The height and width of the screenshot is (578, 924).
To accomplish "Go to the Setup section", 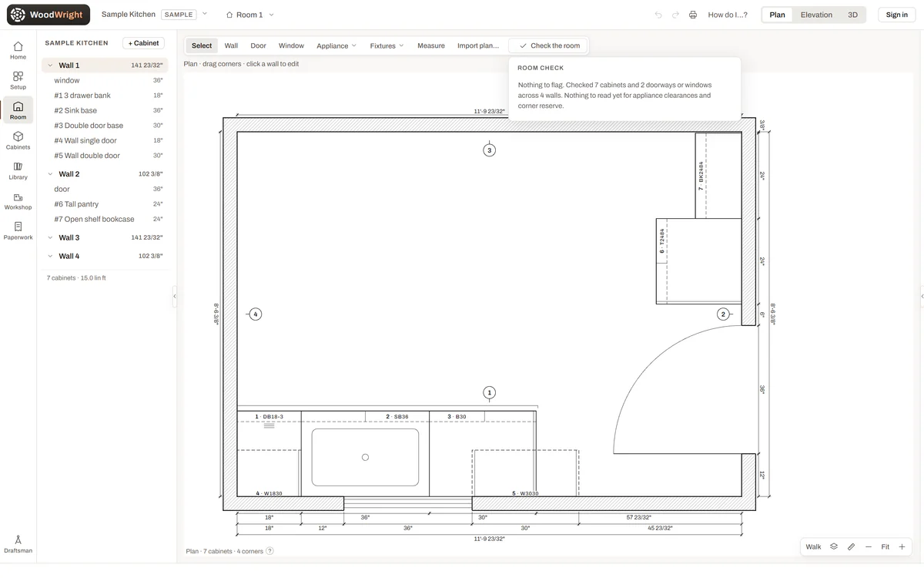I will [18, 80].
